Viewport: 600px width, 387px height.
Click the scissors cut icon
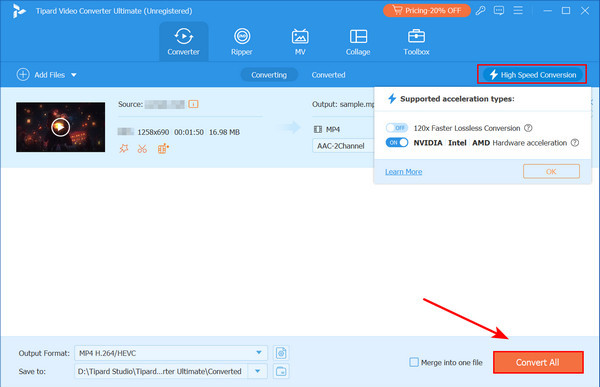[142, 149]
